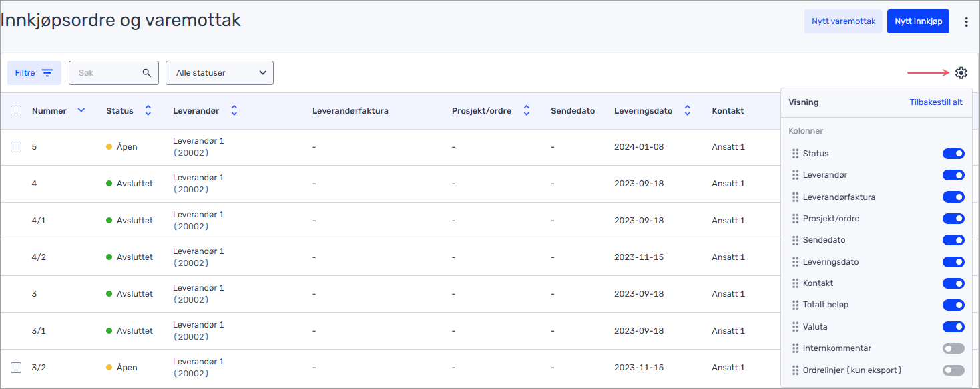
Task: Click the search magnifier icon
Action: (147, 73)
